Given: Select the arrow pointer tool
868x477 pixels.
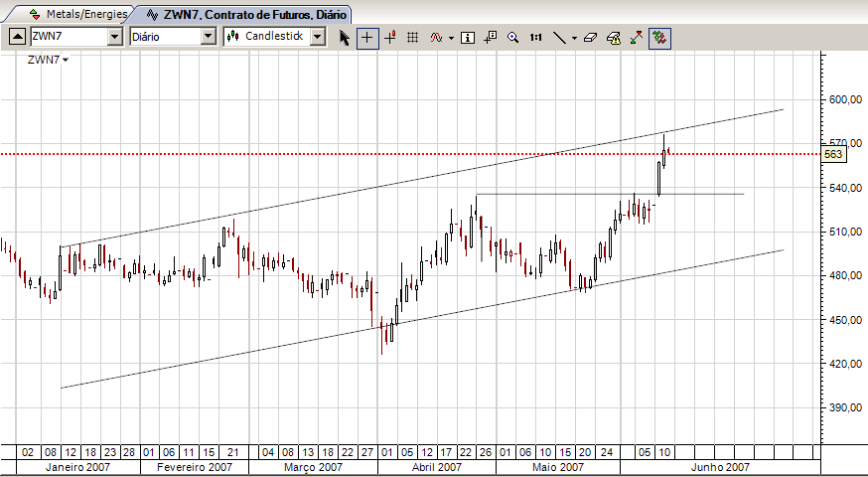Looking at the screenshot, I should coord(345,38).
